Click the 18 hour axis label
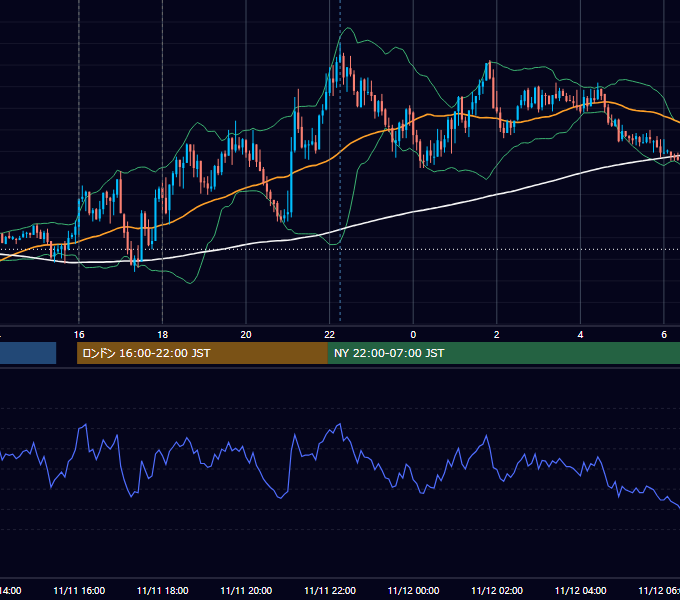The image size is (680, 600). [x=163, y=335]
